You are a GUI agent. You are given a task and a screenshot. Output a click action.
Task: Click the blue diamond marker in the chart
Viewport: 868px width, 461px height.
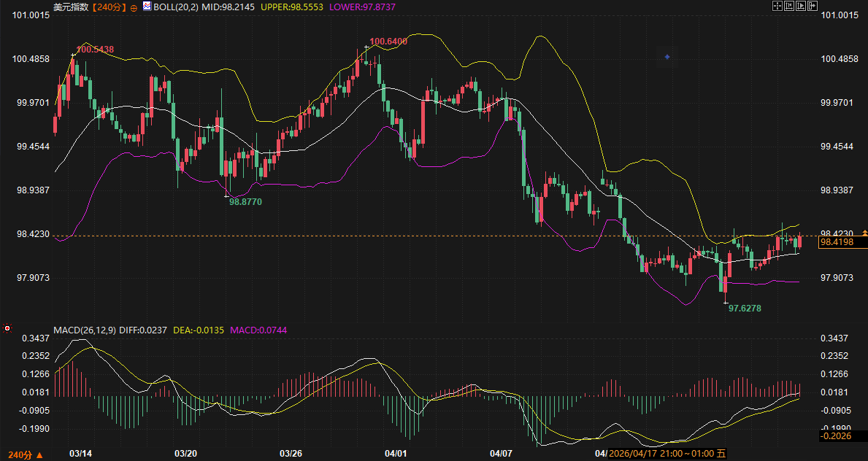pos(667,57)
